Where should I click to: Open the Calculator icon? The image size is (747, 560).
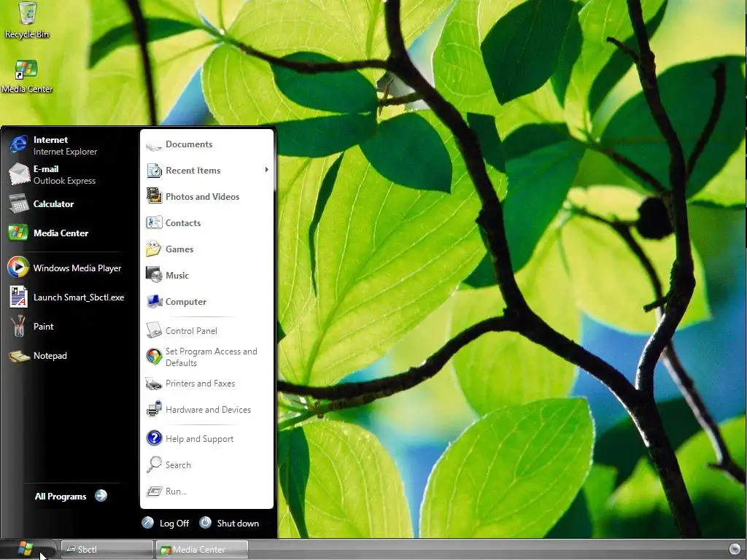point(18,204)
